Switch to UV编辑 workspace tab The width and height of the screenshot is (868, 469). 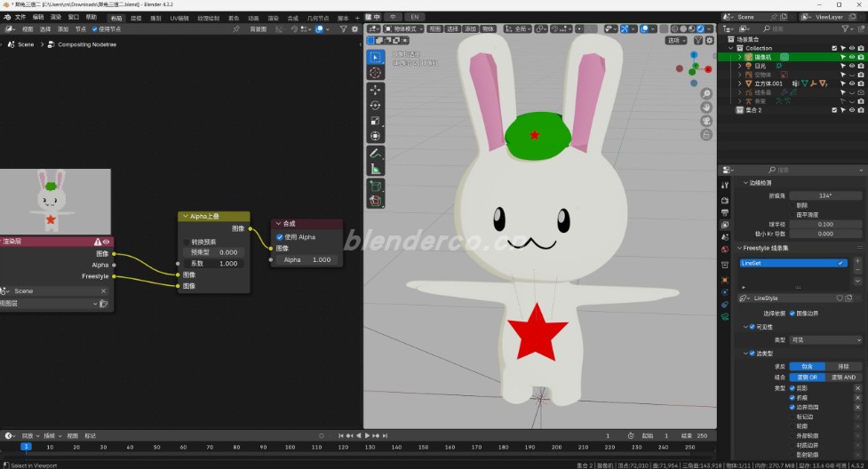point(179,19)
